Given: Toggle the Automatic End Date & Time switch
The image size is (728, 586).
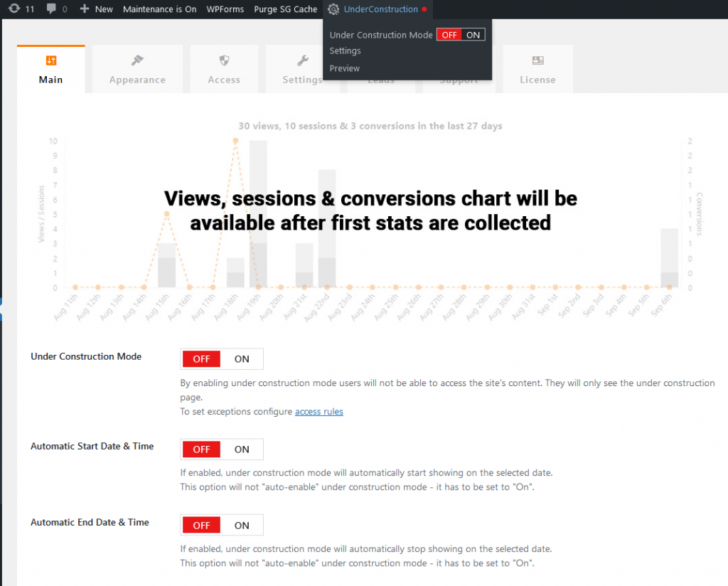Looking at the screenshot, I should [222, 525].
